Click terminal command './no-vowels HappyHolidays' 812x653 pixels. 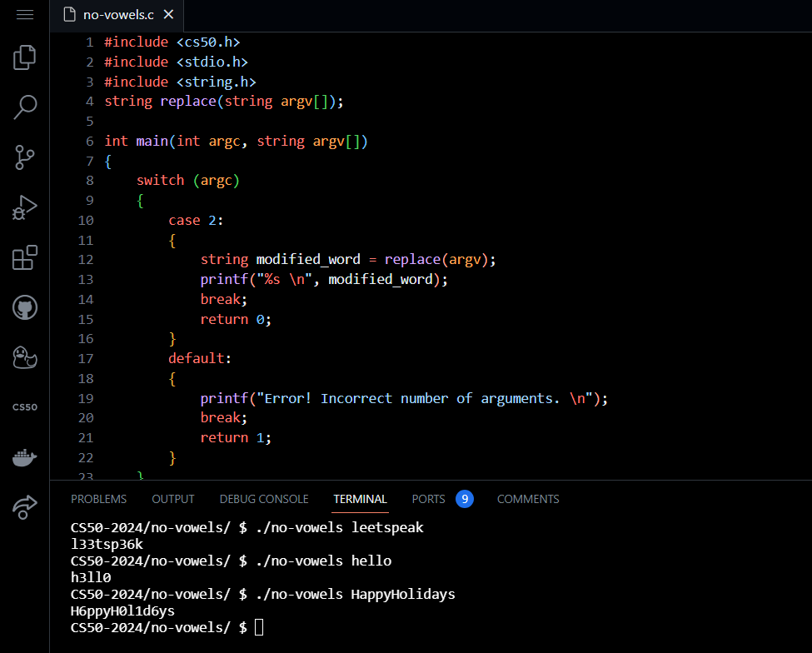point(356,595)
